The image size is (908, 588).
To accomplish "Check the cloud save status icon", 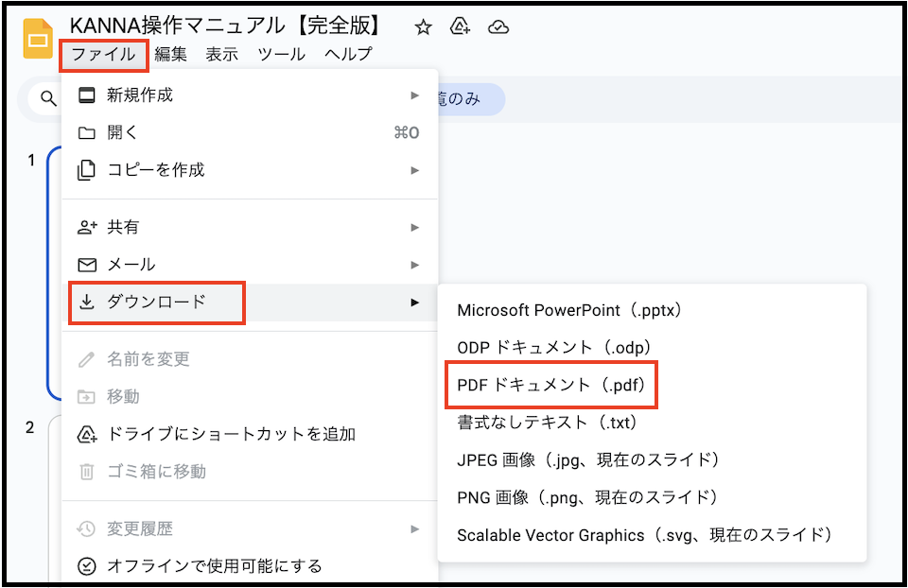I will point(498,27).
